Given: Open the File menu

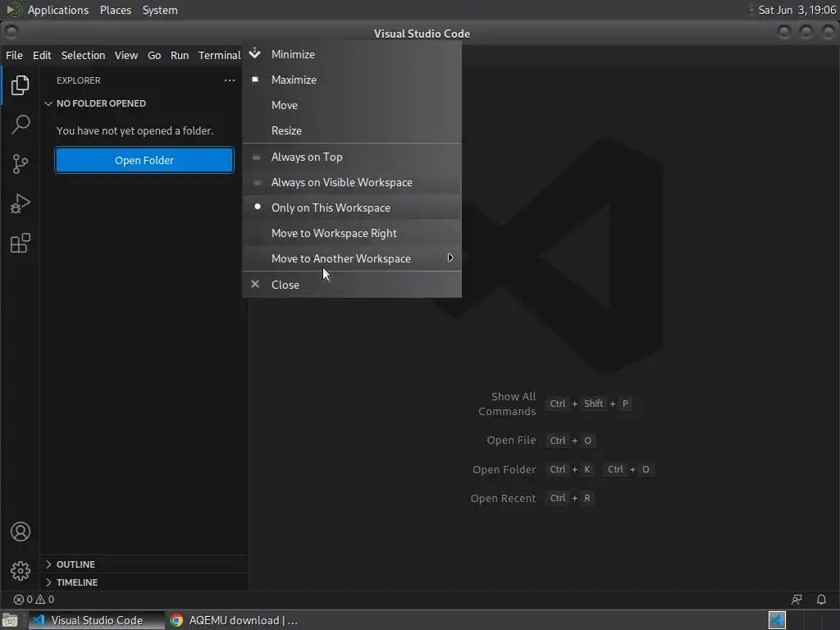Looking at the screenshot, I should (x=14, y=55).
